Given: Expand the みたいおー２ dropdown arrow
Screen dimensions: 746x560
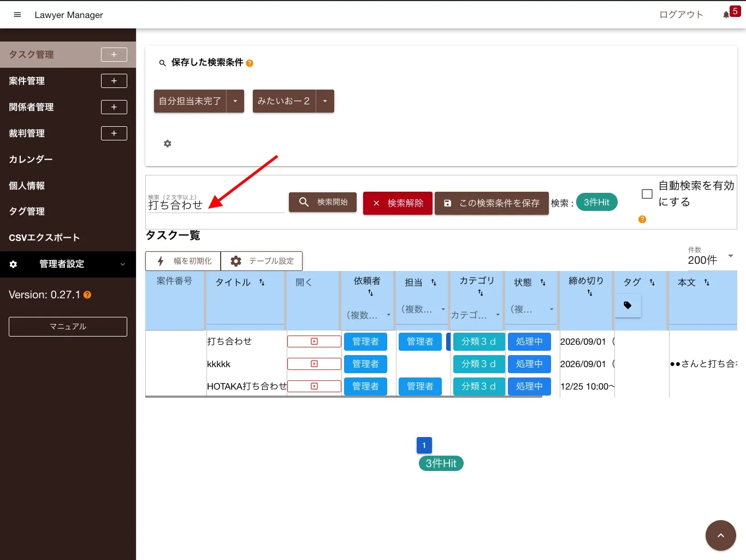Looking at the screenshot, I should coord(325,101).
